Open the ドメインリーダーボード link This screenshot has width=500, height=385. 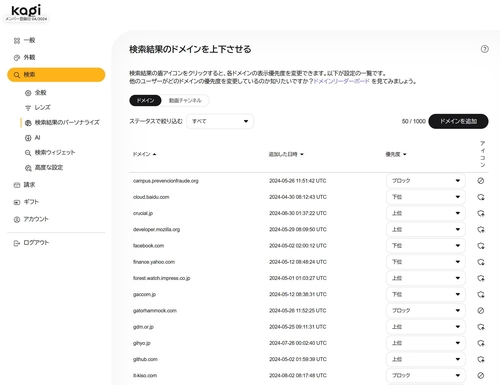[x=341, y=81]
